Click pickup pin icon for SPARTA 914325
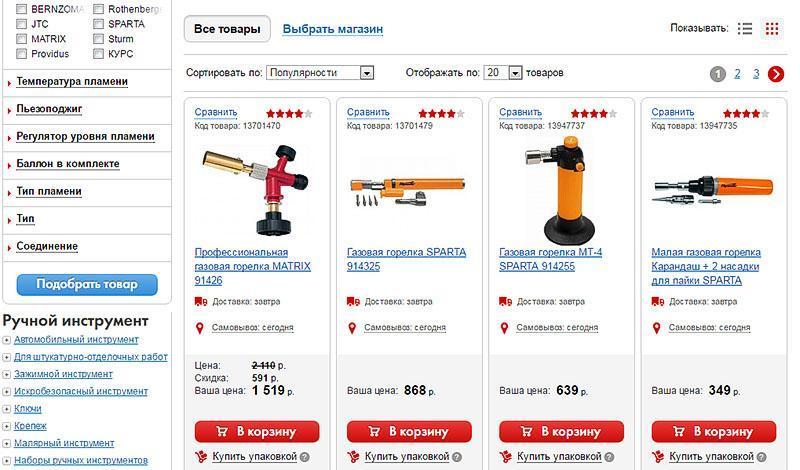 352,328
